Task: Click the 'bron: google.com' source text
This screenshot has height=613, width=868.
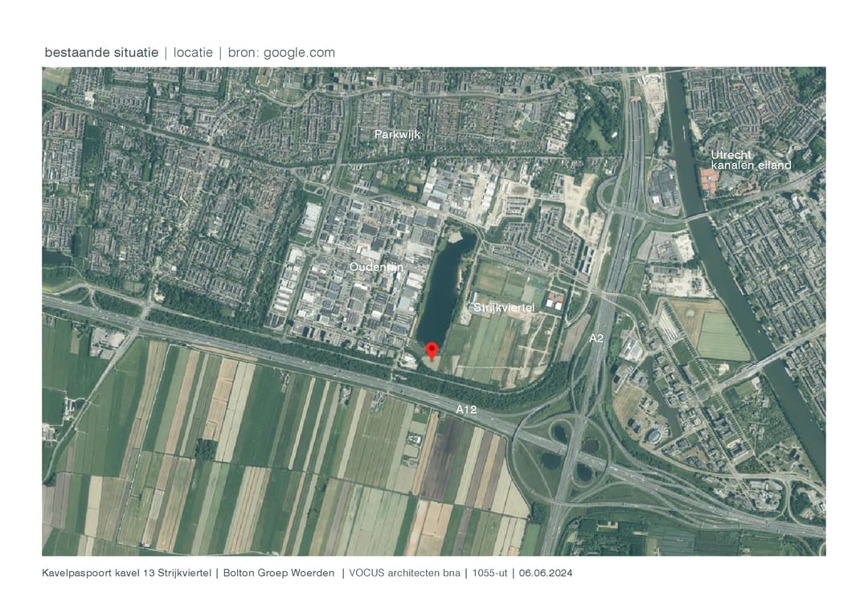Action: click(282, 52)
